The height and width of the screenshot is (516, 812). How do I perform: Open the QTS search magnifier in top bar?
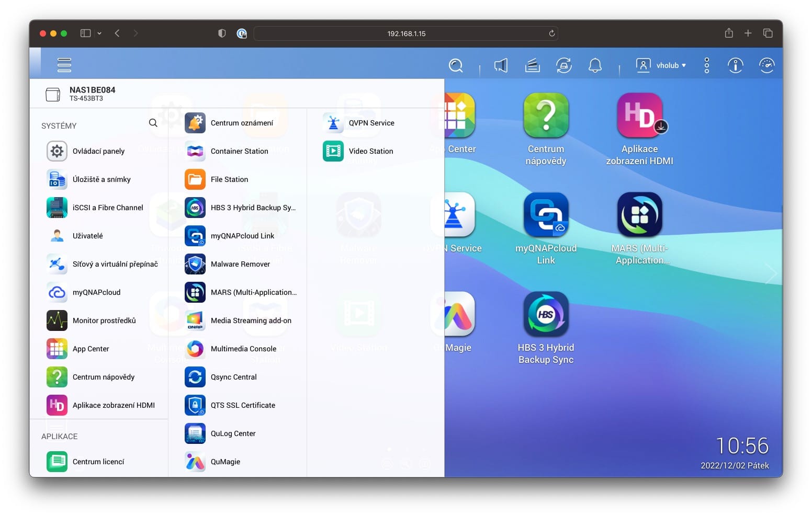[456, 65]
